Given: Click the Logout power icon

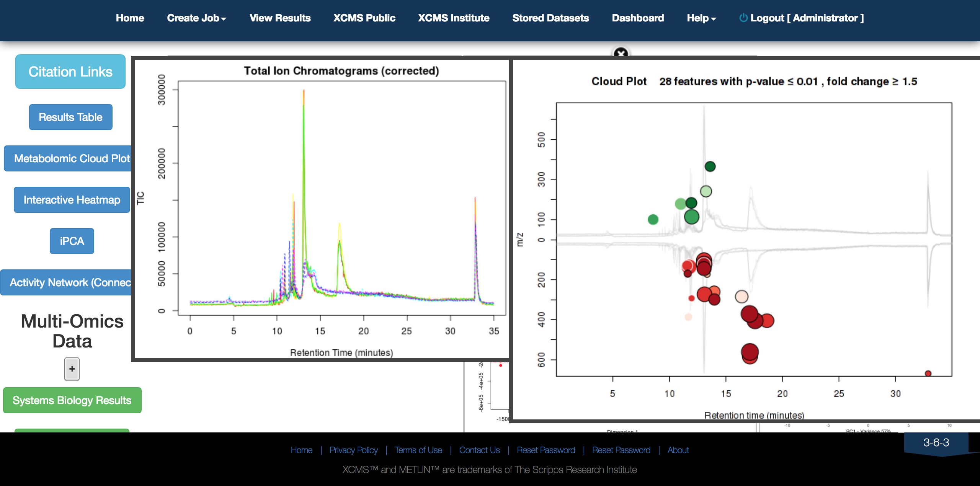Looking at the screenshot, I should (743, 18).
